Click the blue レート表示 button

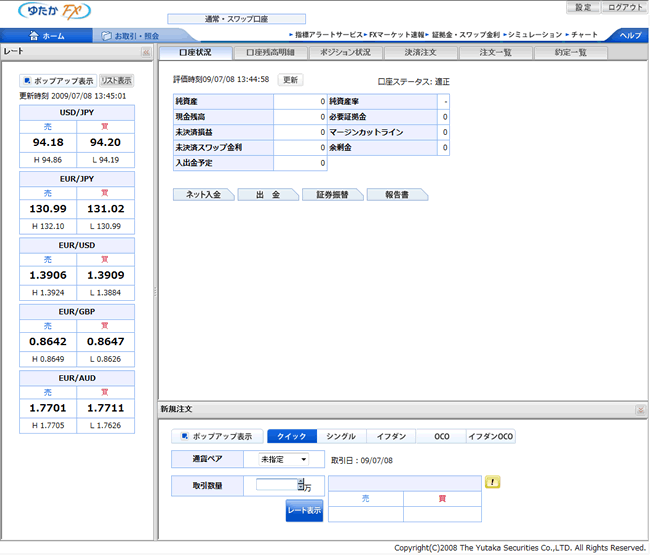click(x=304, y=511)
